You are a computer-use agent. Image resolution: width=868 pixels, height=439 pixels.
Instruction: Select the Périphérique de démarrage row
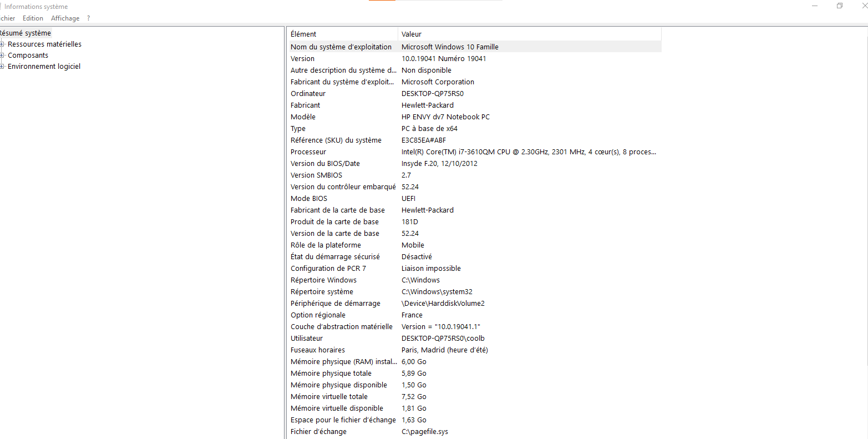tap(474, 304)
